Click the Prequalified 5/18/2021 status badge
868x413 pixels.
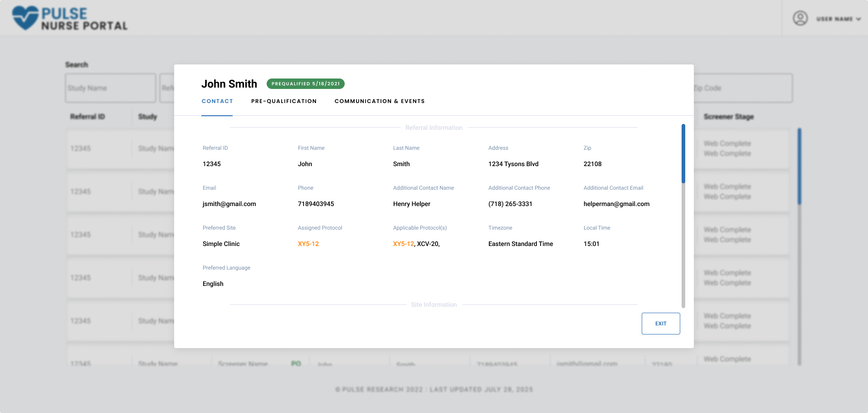[x=306, y=84]
